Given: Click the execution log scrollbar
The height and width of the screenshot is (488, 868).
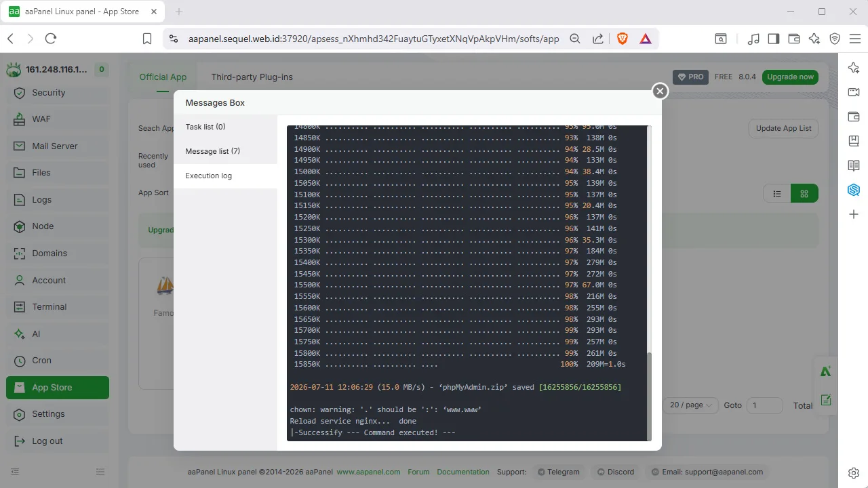Looking at the screenshot, I should [649, 396].
